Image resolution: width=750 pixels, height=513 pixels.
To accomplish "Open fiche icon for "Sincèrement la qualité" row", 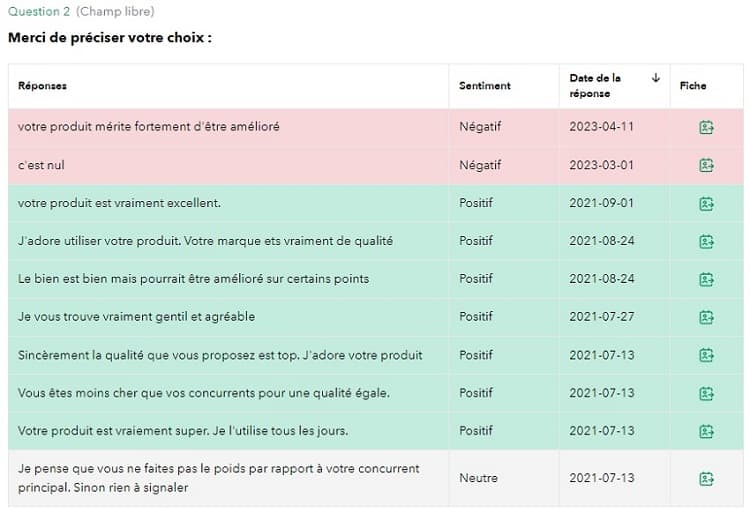I will [x=706, y=355].
